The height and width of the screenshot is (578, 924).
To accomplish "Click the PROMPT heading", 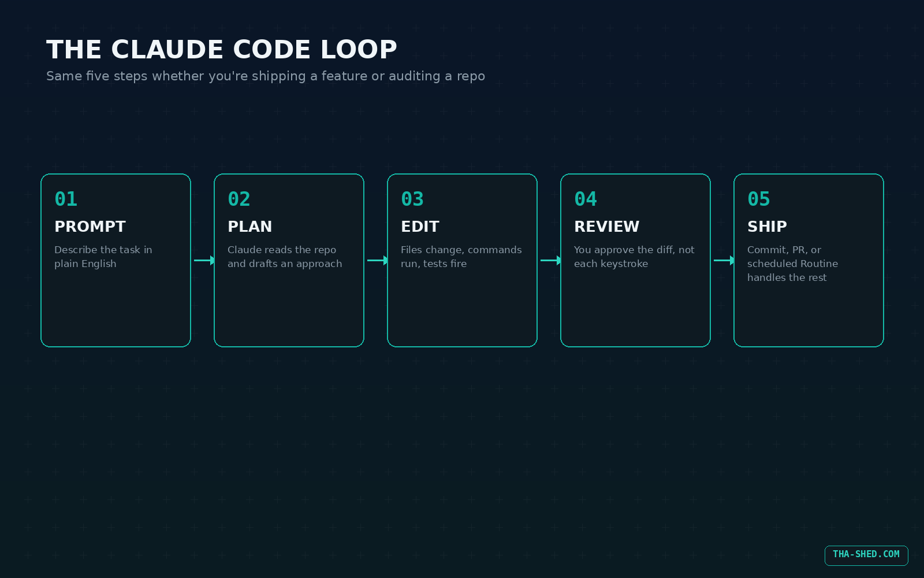I will pos(90,227).
